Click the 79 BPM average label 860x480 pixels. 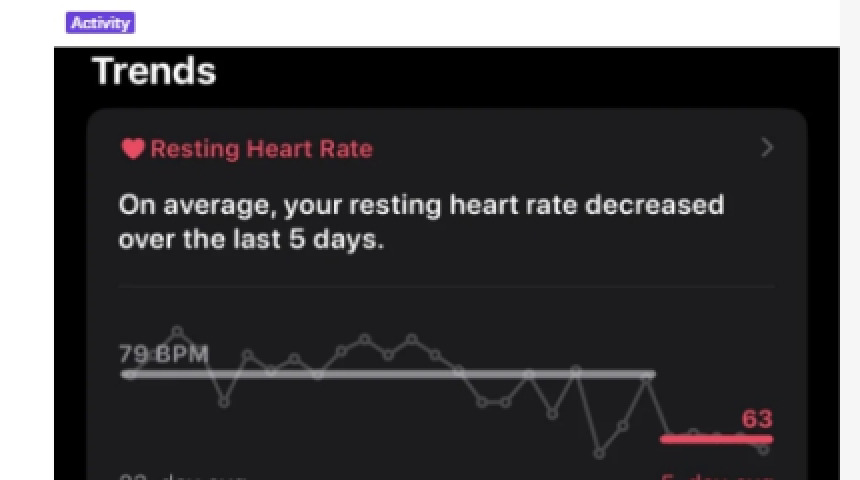[x=164, y=354]
